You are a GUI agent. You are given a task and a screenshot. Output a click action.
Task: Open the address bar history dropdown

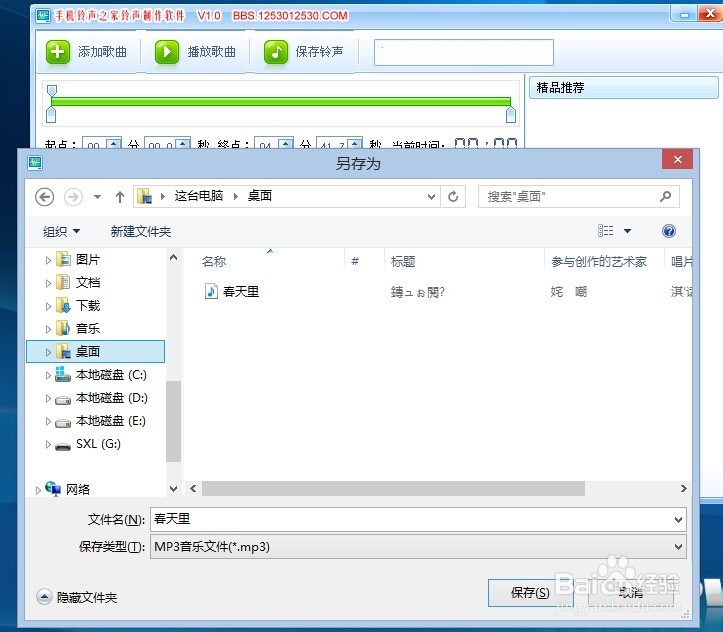pyautogui.click(x=431, y=197)
